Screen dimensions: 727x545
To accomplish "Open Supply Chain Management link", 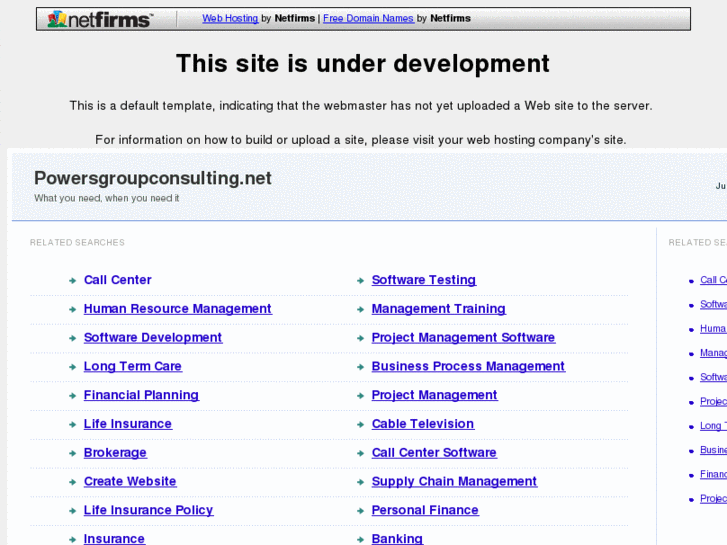I will click(x=454, y=481).
